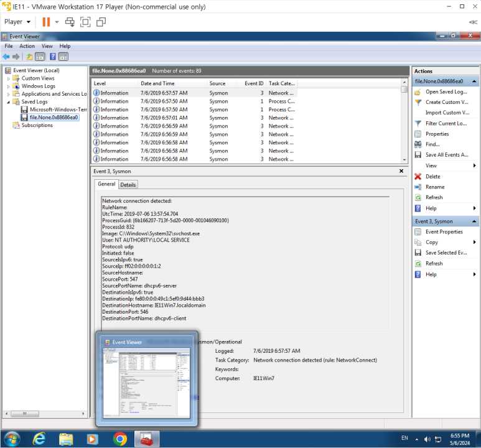Enter full screen mode in VMware toolbar
Viewport: 481px width, 448px height.
pyautogui.click(x=85, y=22)
